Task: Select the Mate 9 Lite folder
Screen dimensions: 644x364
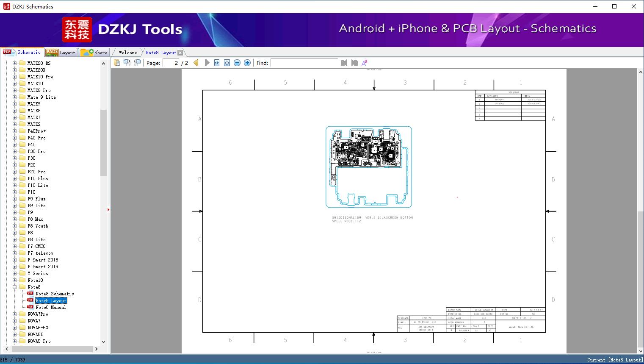Action: [x=41, y=97]
